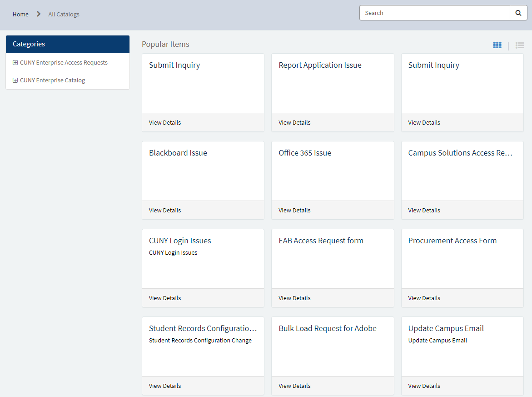Viewport: 532px width, 397px height.
Task: View Details for the Procurement Access Form
Action: tap(424, 298)
